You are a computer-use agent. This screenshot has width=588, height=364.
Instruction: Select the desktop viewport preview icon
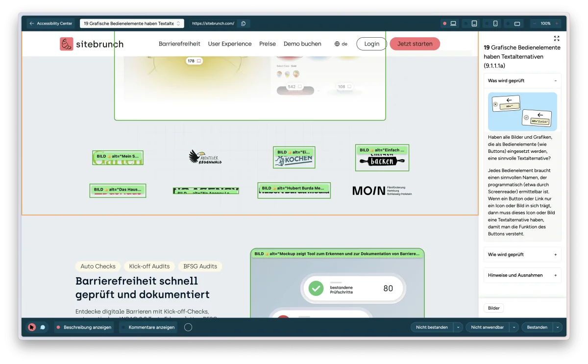tap(453, 23)
